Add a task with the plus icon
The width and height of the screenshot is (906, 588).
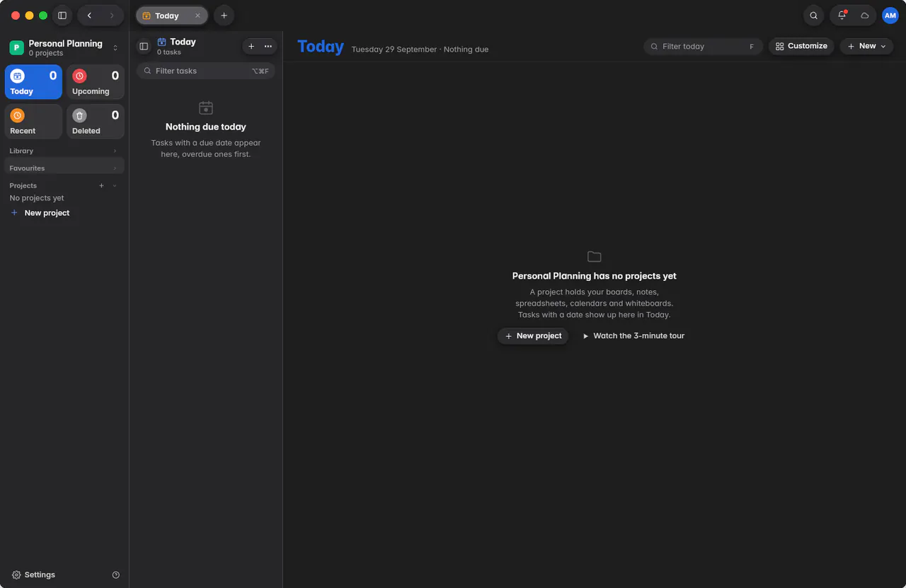click(251, 47)
